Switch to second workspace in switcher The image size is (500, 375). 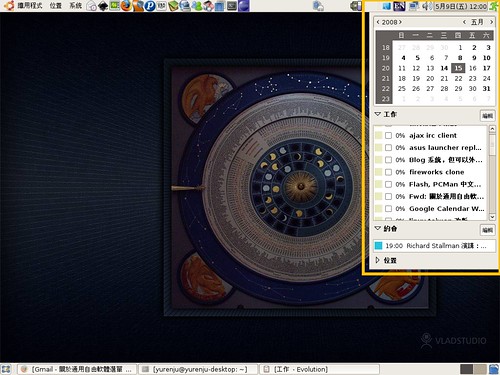480,369
